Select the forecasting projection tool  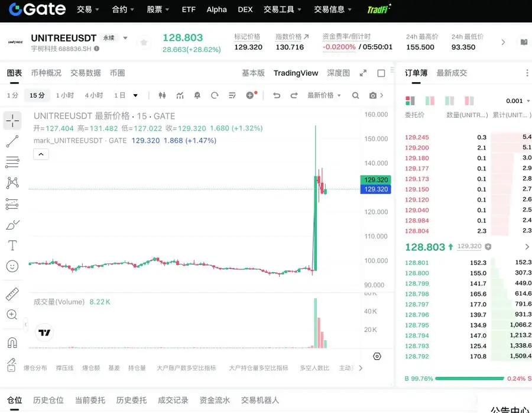pos(12,204)
